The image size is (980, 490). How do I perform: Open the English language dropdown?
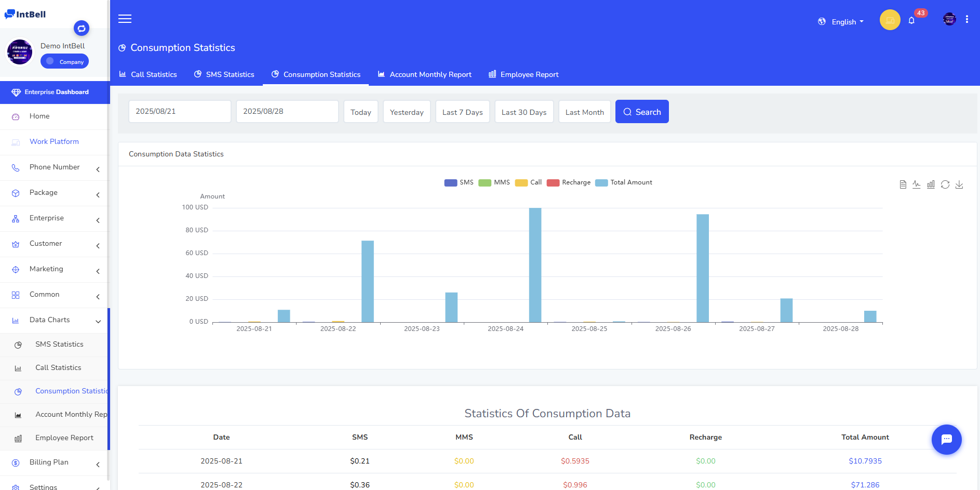click(841, 22)
